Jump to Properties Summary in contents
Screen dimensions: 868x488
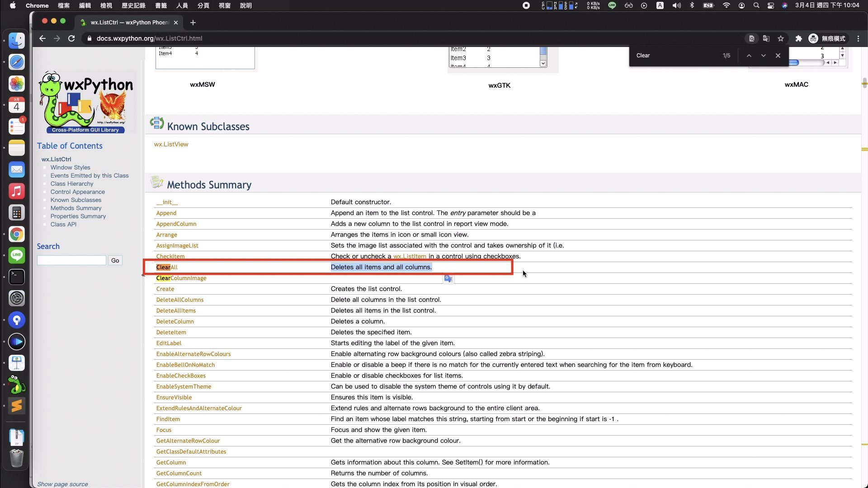tap(78, 216)
